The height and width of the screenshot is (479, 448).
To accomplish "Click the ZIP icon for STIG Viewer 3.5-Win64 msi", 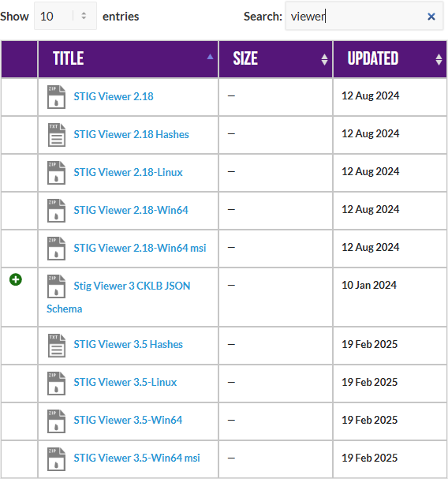I will [56, 458].
